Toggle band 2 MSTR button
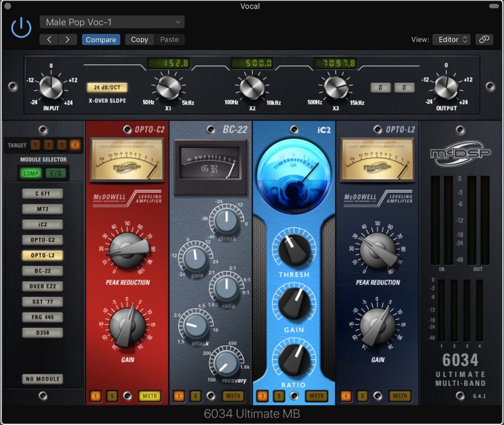This screenshot has height=425, width=504. 233,396
